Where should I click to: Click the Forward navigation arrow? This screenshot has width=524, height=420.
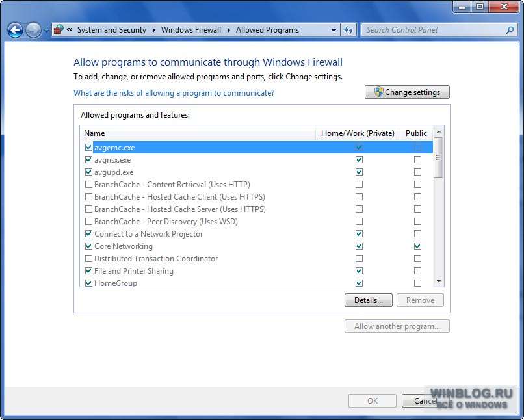click(x=33, y=31)
